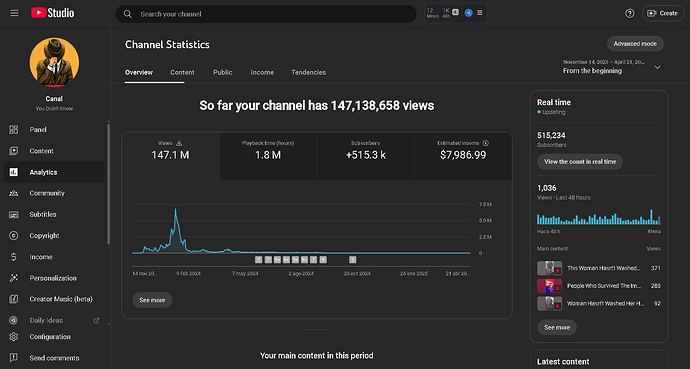Click the Last 48 hours bar chart

coord(598,217)
